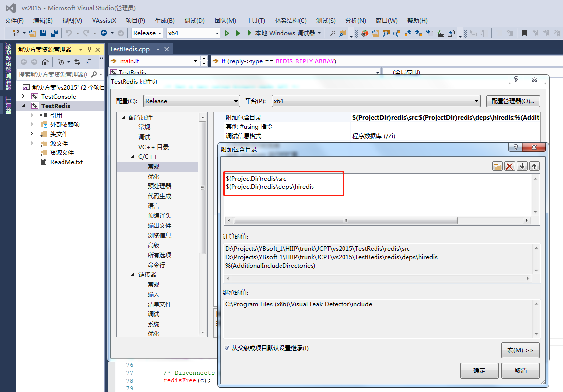Move include directory entry down

pos(523,166)
